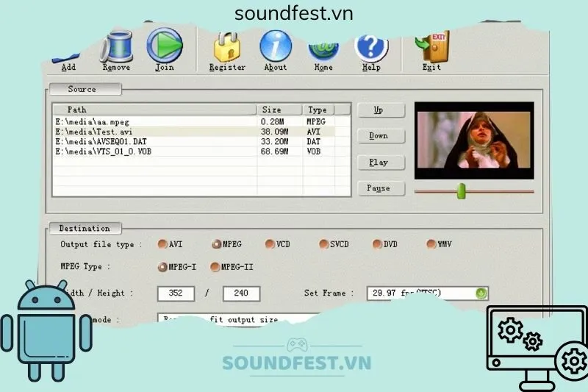Visit the Home globe icon
Viewport: 588px width, 392px height.
[323, 51]
